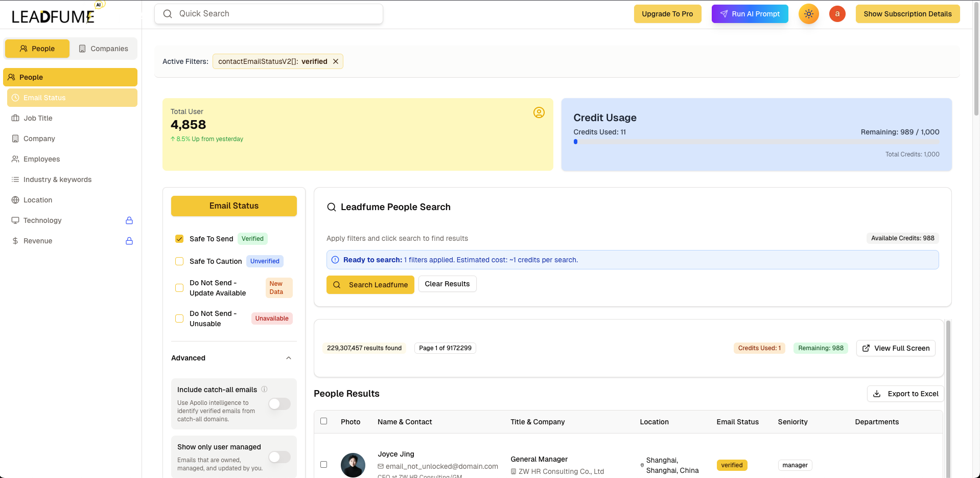Click the Clear Results button
This screenshot has width=980, height=478.
tap(447, 284)
